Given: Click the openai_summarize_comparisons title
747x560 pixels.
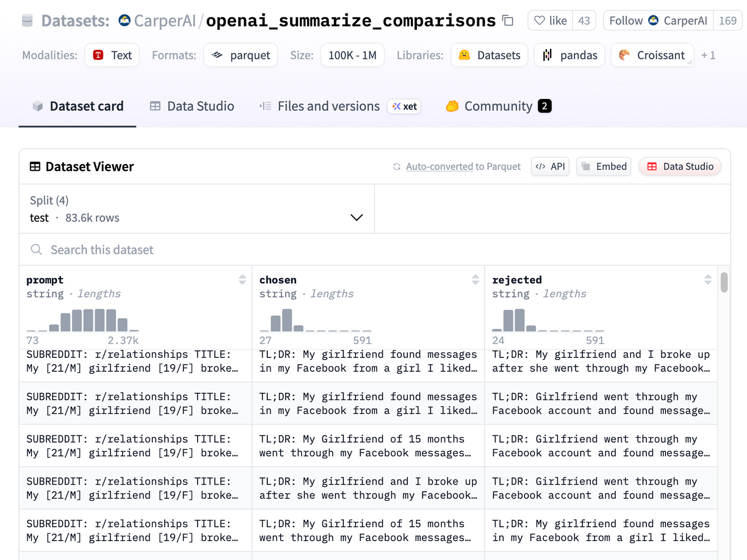Looking at the screenshot, I should click(x=351, y=21).
